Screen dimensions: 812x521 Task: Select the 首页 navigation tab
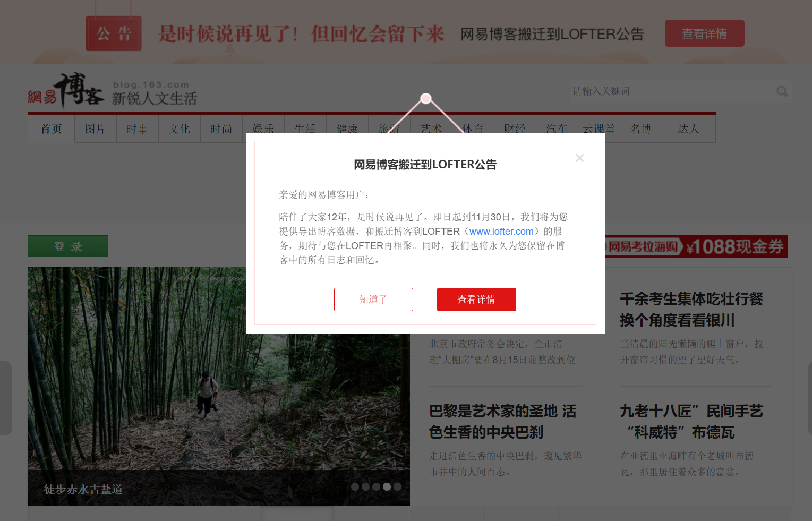point(52,129)
